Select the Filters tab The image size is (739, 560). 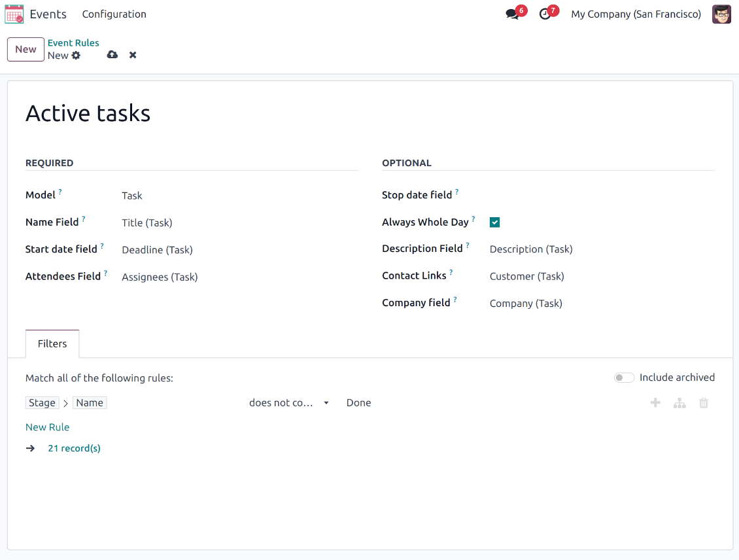point(52,343)
